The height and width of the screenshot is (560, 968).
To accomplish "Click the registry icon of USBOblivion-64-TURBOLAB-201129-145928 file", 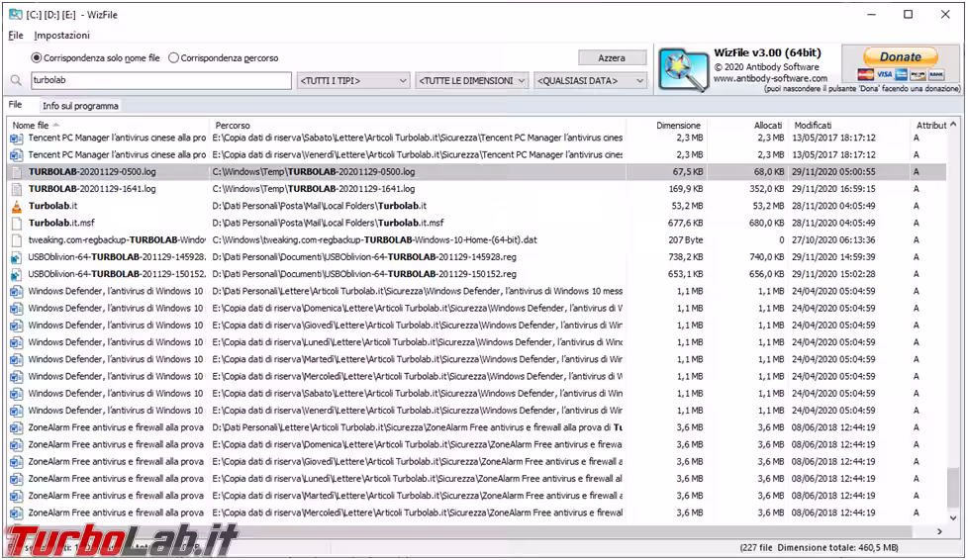I will tap(16, 257).
